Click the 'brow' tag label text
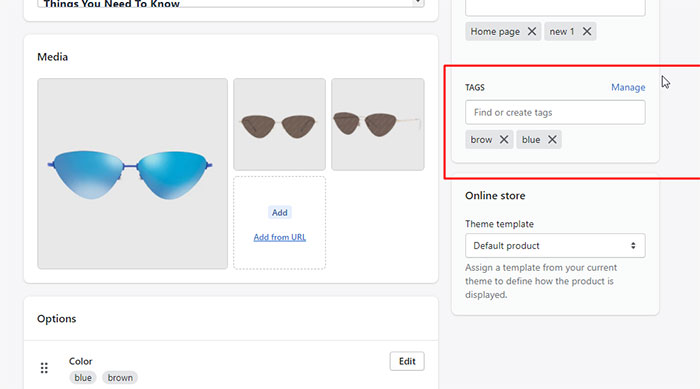700x389 pixels. [x=481, y=140]
